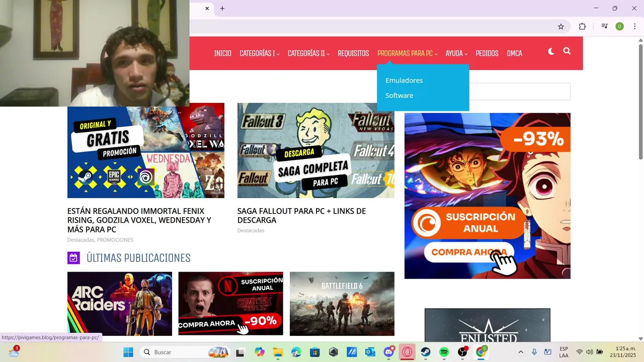Expand the CATEGORÍAS II dropdown
The width and height of the screenshot is (644, 362).
point(307,53)
